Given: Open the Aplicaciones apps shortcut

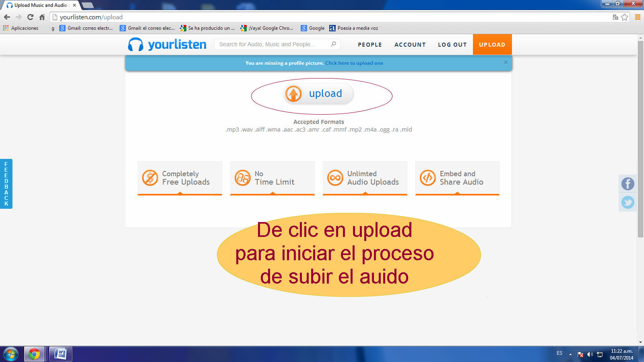Looking at the screenshot, I should pos(21,28).
